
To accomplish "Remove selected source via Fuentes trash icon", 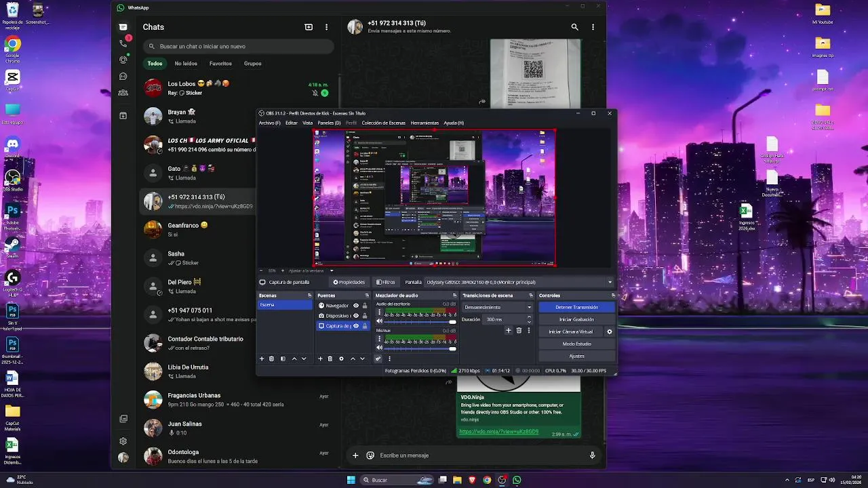I will [x=330, y=359].
